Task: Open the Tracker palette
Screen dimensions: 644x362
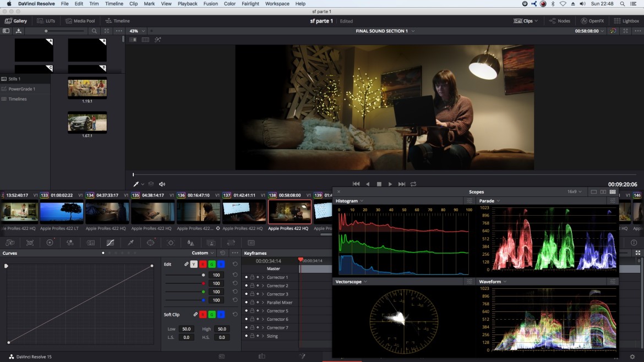Action: (x=171, y=243)
